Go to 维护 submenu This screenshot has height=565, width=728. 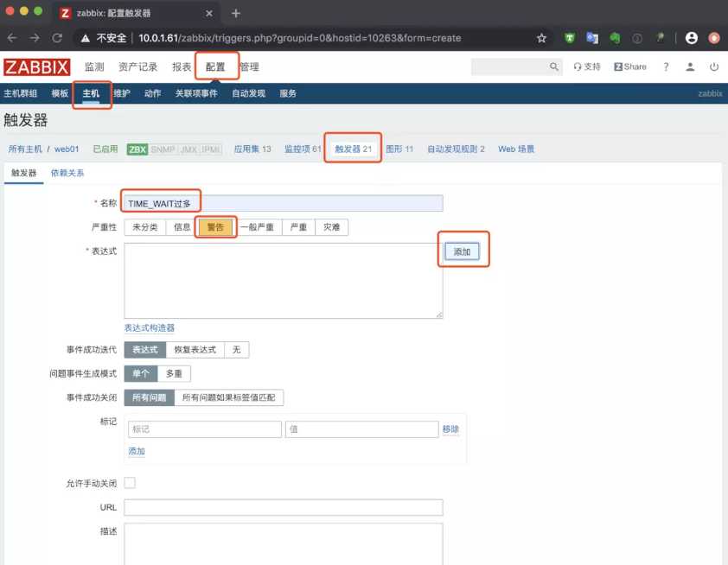[122, 93]
